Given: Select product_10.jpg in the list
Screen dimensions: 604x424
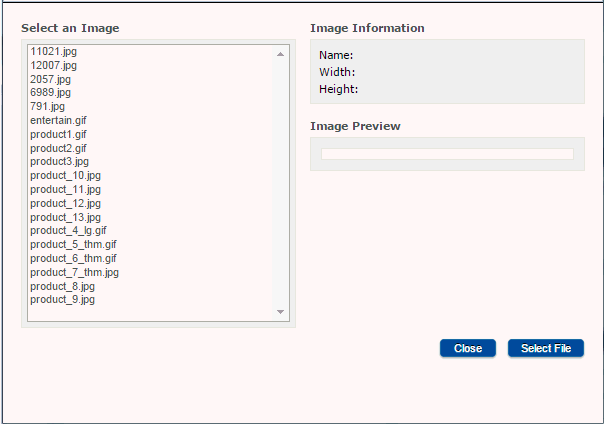Looking at the screenshot, I should [x=65, y=175].
